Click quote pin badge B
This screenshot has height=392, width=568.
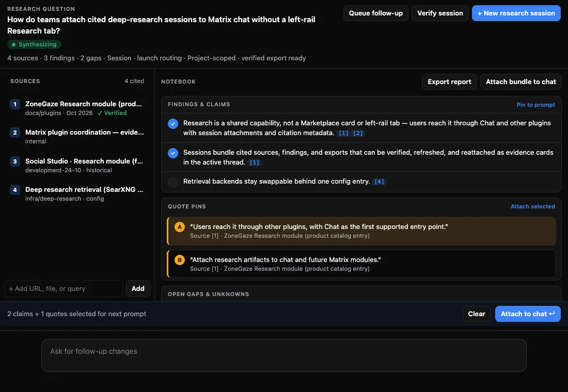coord(180,260)
